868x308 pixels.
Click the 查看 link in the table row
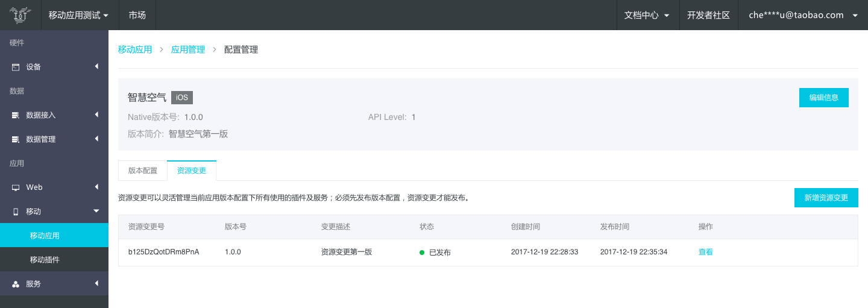706,252
